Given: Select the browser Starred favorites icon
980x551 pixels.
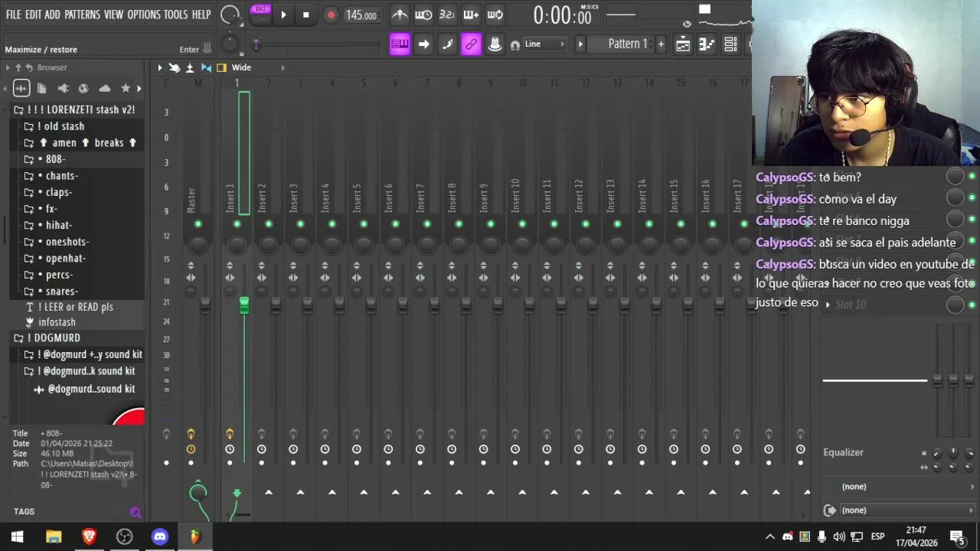Looking at the screenshot, I should pyautogui.click(x=126, y=89).
